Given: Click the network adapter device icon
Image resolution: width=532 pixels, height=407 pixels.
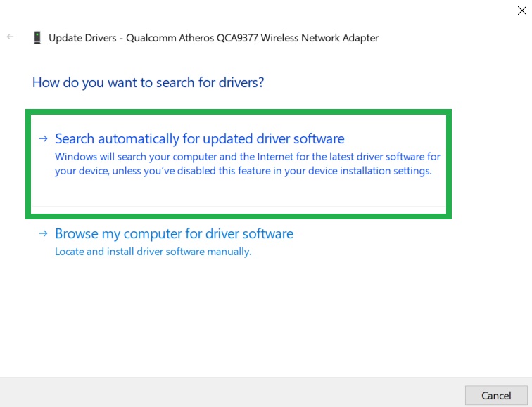Looking at the screenshot, I should click(37, 38).
